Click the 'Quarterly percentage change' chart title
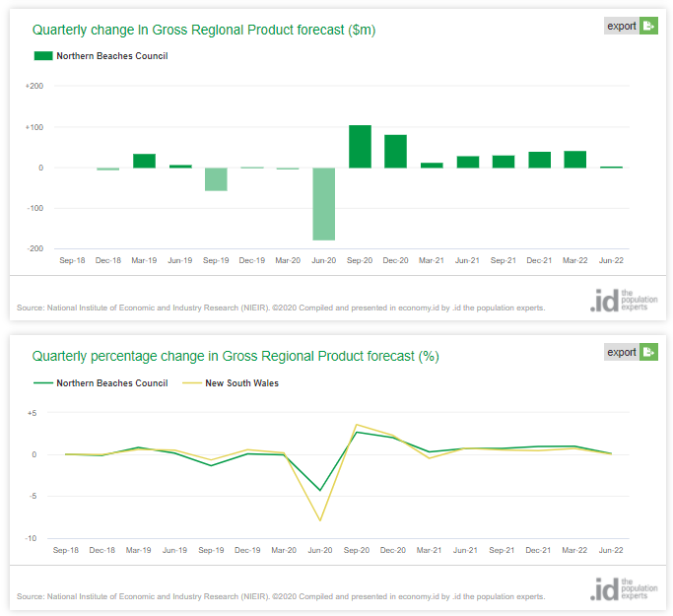 pyautogui.click(x=236, y=356)
